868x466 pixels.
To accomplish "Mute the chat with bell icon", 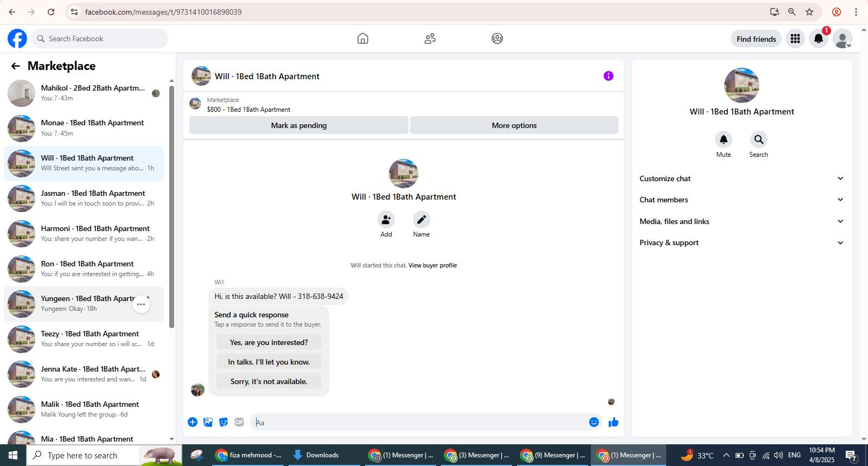I will (724, 139).
